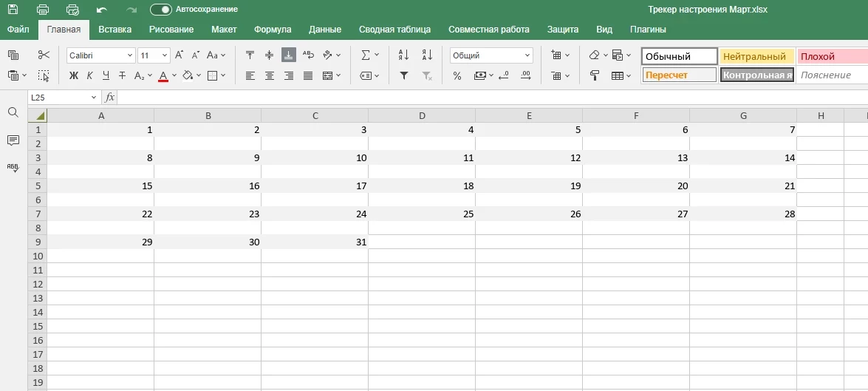Open the Формула tab
Image resolution: width=868 pixels, height=391 pixels.
pos(273,30)
